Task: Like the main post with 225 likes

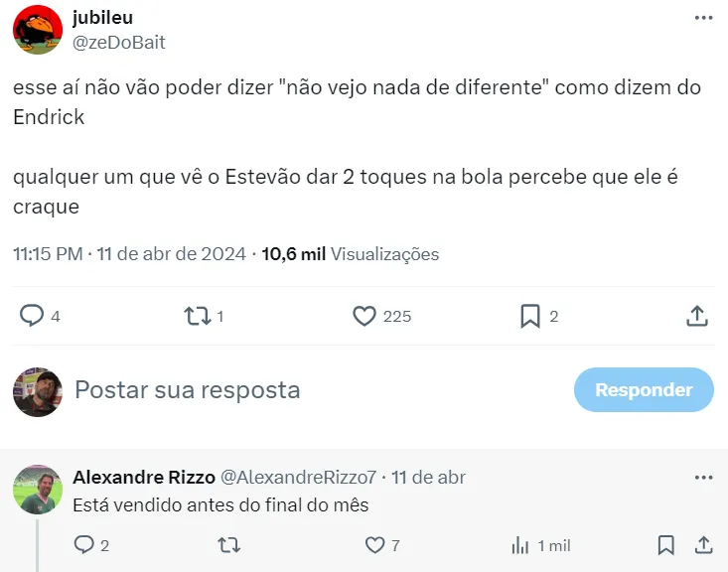Action: click(364, 316)
